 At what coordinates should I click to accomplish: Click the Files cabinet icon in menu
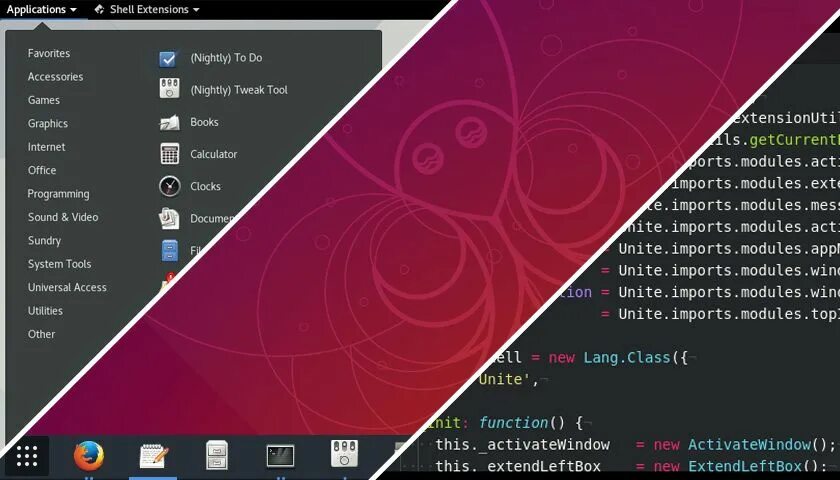tap(169, 250)
